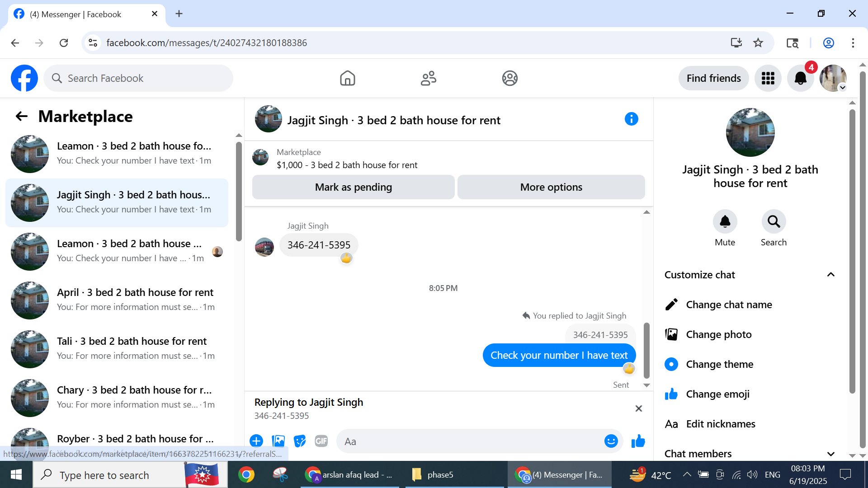This screenshot has height=488, width=868.
Task: Click the listing thumbnail in the chat header
Action: click(x=269, y=119)
